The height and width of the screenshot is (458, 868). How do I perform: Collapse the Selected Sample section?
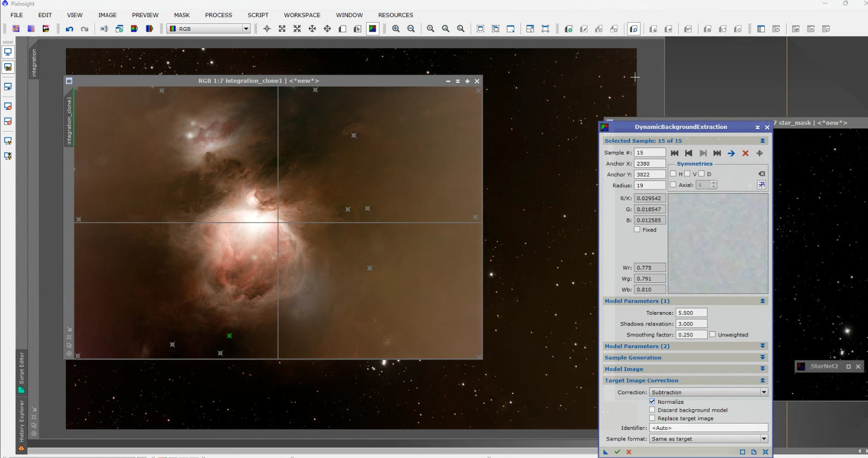[762, 141]
